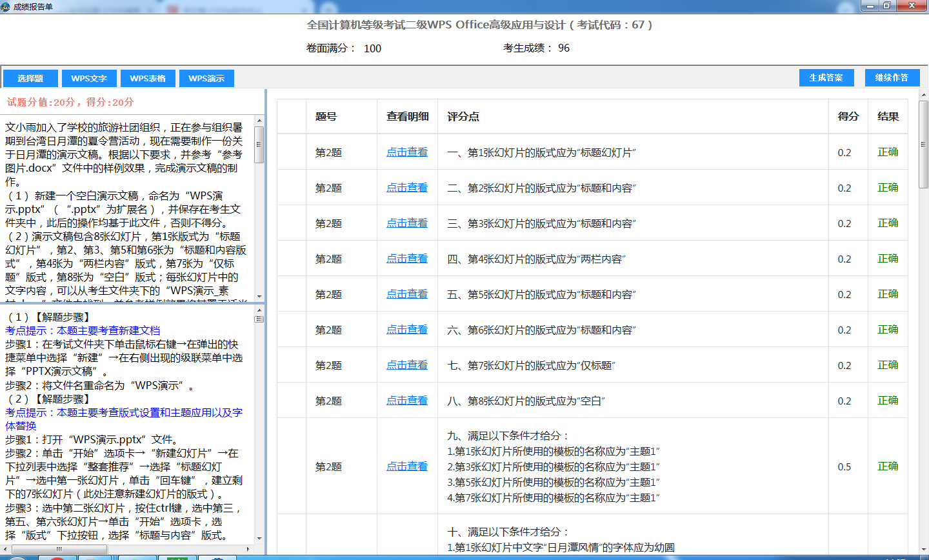This screenshot has height=560, width=929.
Task: Open 点击查看 for 第4张幻灯片 两栏内容 row
Action: (x=407, y=259)
